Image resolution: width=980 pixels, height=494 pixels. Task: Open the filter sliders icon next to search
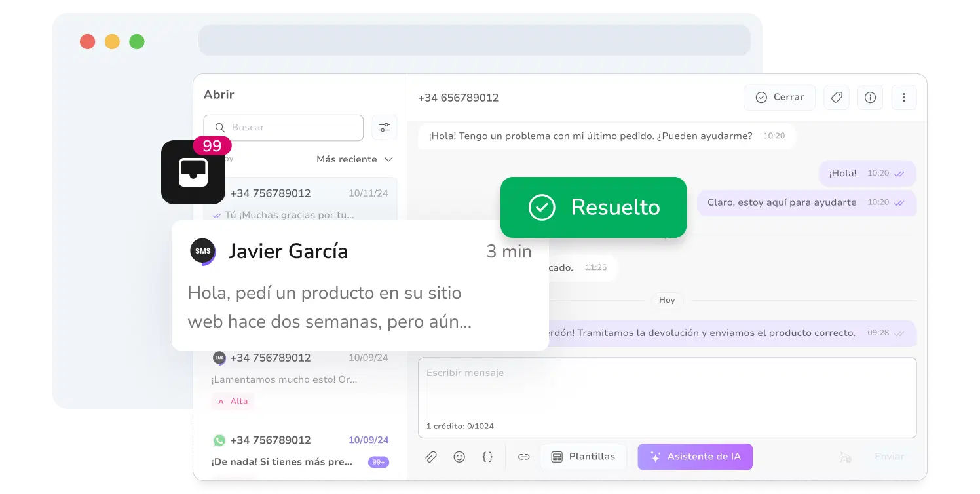[x=385, y=128]
